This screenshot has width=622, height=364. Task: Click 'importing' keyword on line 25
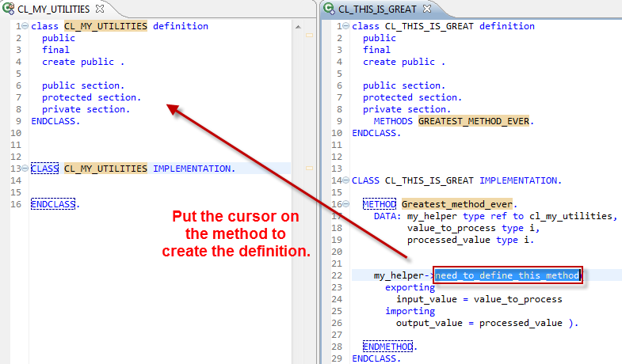[410, 311]
